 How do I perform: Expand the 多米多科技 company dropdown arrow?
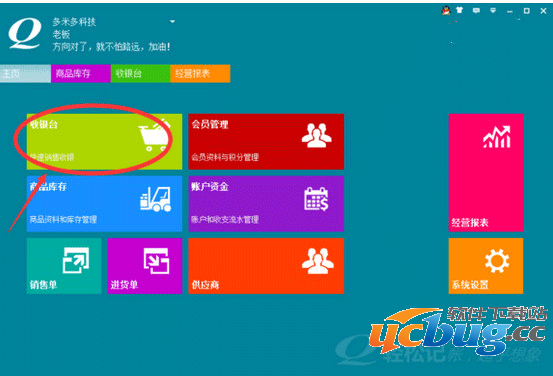coord(172,22)
